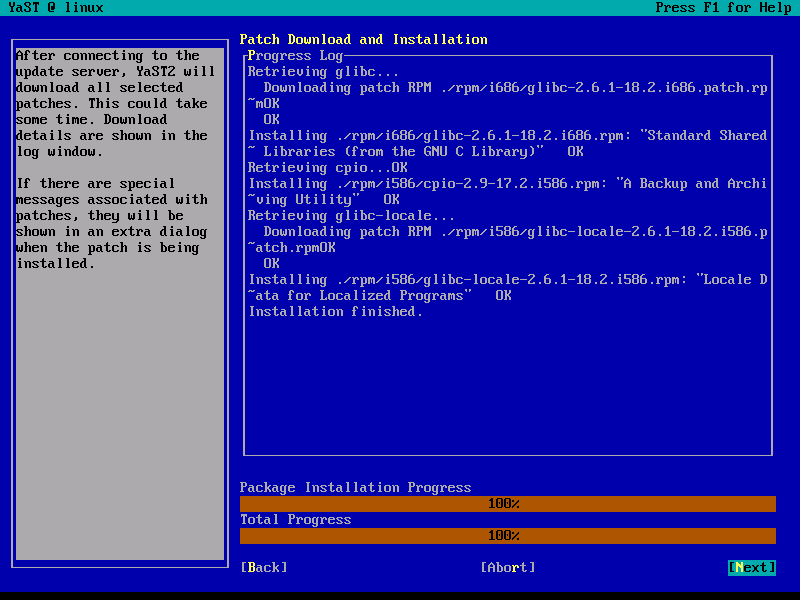This screenshot has width=800, height=600.
Task: Click the cpio-2.9-17.2.i586.rpm installing line
Action: tap(508, 191)
